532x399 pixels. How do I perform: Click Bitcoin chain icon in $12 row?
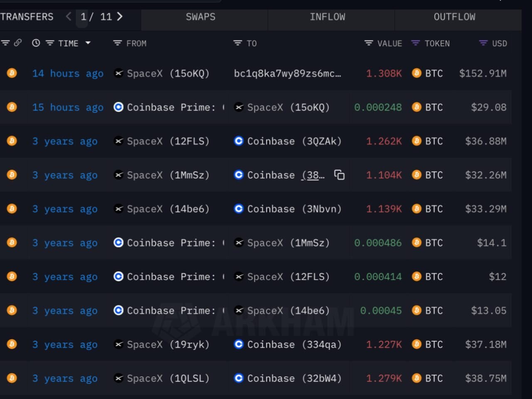12,277
